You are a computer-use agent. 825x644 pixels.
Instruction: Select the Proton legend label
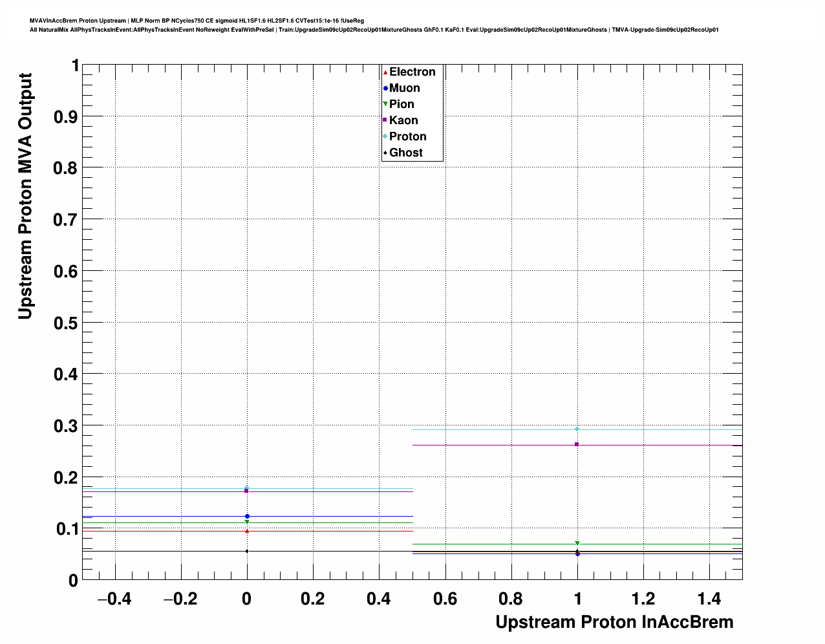[x=408, y=136]
